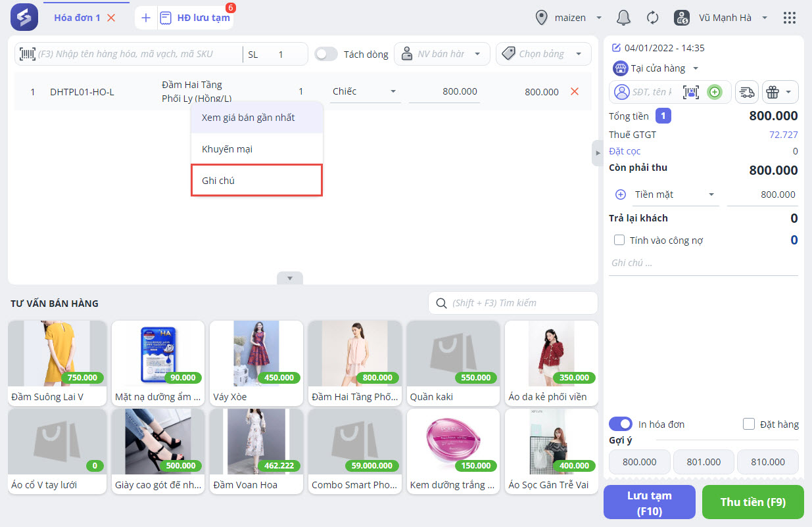Click the SL quantity field

[x=274, y=54]
